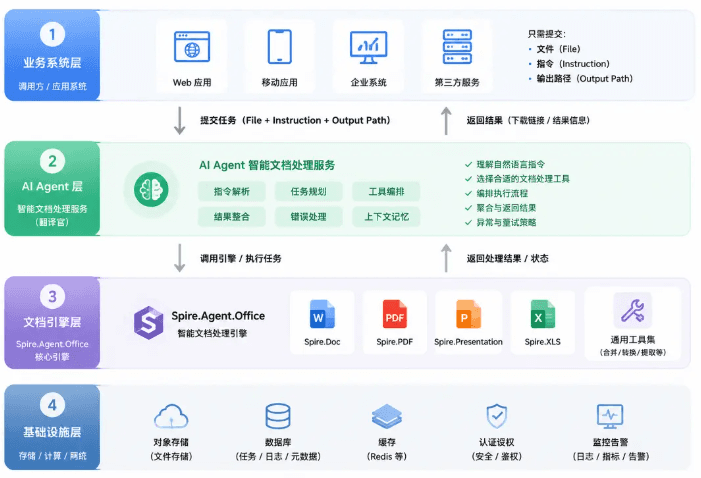
Task: Click the 调用引擎 / 执行任务 label
Action: (241, 258)
